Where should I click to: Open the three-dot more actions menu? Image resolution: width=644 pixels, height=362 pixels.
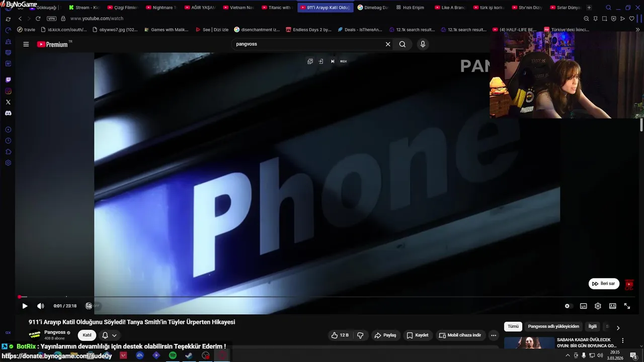pos(494,335)
